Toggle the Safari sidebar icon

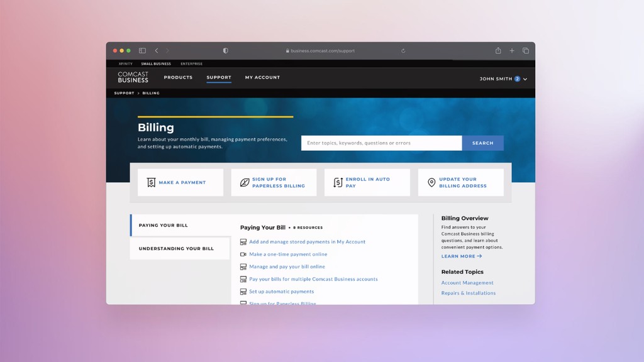pyautogui.click(x=142, y=50)
